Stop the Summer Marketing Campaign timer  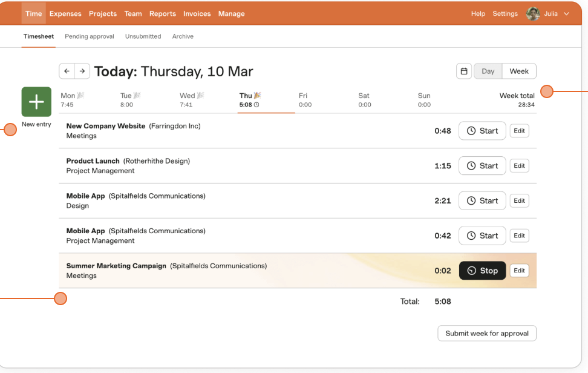pos(482,270)
